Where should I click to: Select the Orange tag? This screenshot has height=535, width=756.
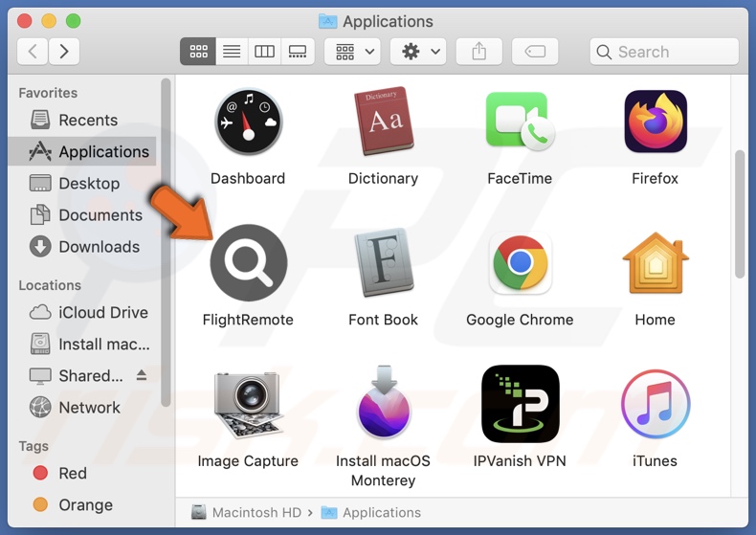[x=82, y=504]
